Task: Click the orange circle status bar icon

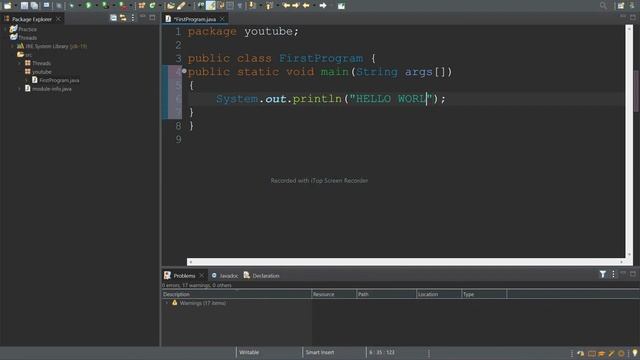Action: 621,353
